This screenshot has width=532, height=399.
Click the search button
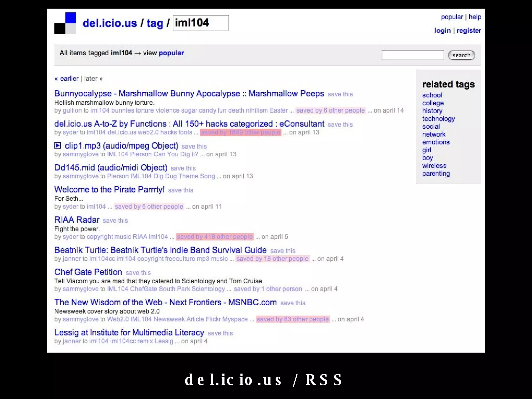(x=461, y=55)
